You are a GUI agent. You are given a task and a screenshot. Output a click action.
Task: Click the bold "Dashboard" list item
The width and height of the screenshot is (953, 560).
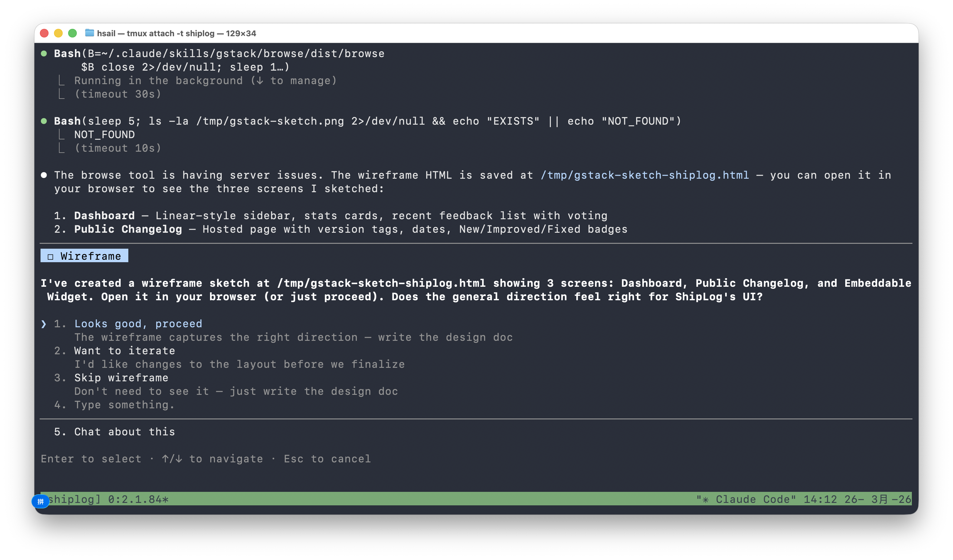[104, 216]
